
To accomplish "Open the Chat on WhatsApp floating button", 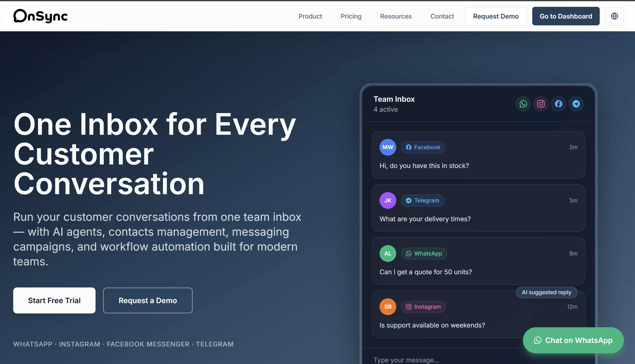I will (573, 340).
